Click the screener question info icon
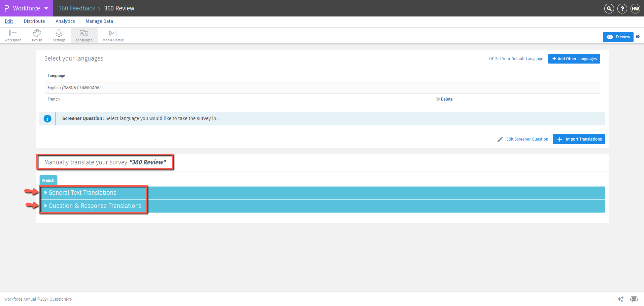This screenshot has height=306, width=644. [x=47, y=118]
